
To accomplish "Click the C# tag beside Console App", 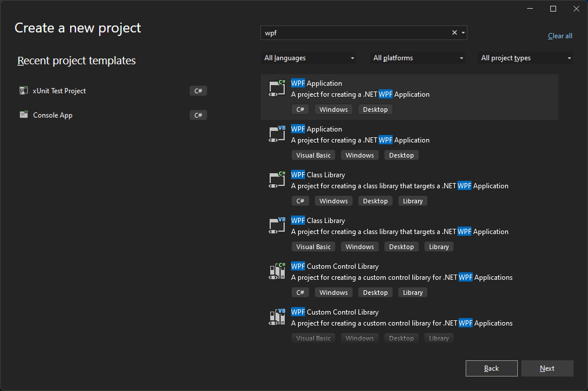I will pyautogui.click(x=198, y=115).
